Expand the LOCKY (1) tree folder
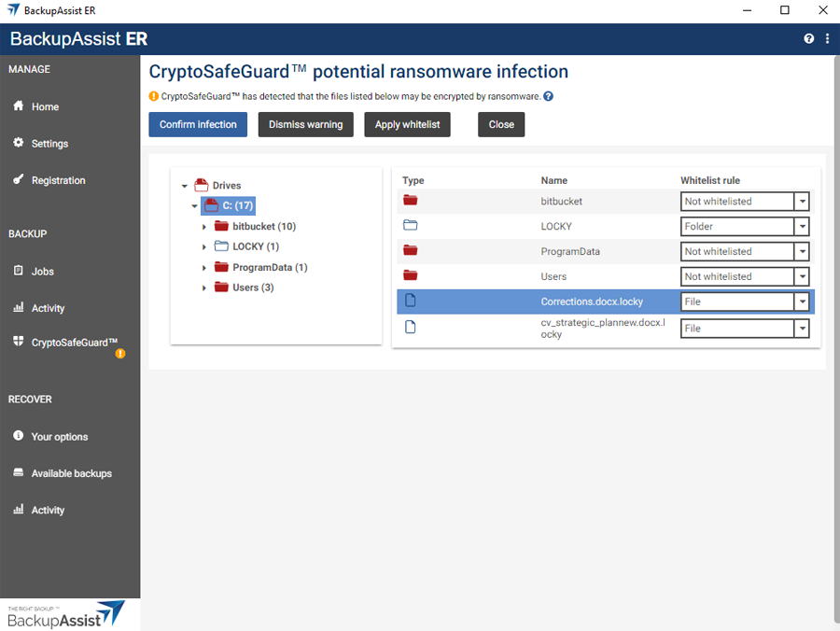 pyautogui.click(x=204, y=247)
